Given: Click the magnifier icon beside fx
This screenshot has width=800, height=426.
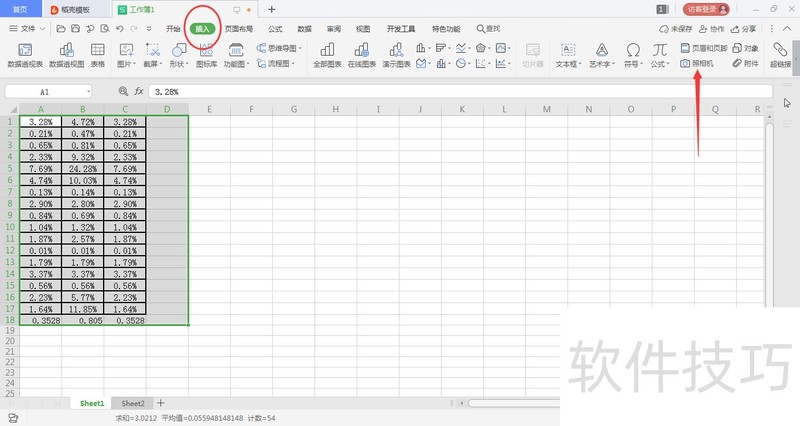Looking at the screenshot, I should pyautogui.click(x=123, y=91).
